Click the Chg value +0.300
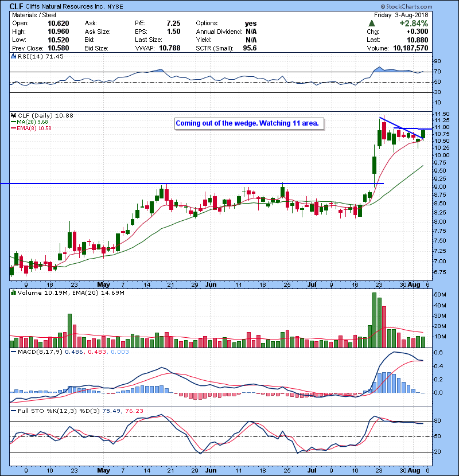 (417, 32)
